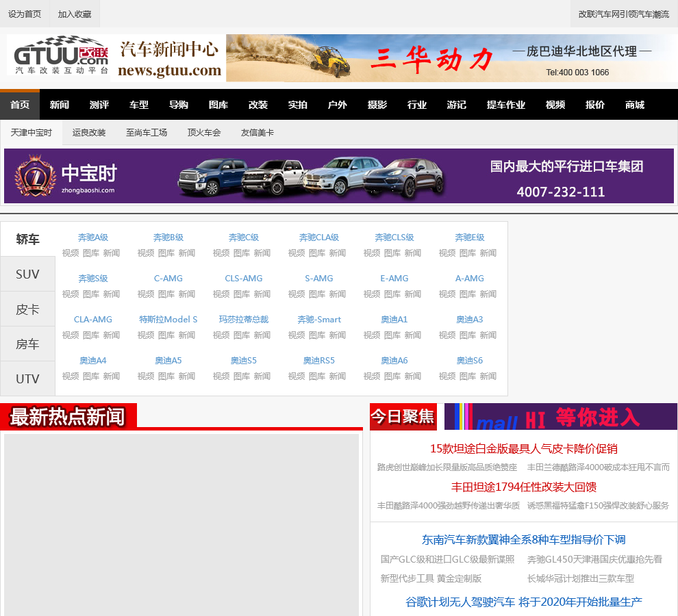678x616 pixels.
Task: Open 户外 in main navigation
Action: point(338,105)
